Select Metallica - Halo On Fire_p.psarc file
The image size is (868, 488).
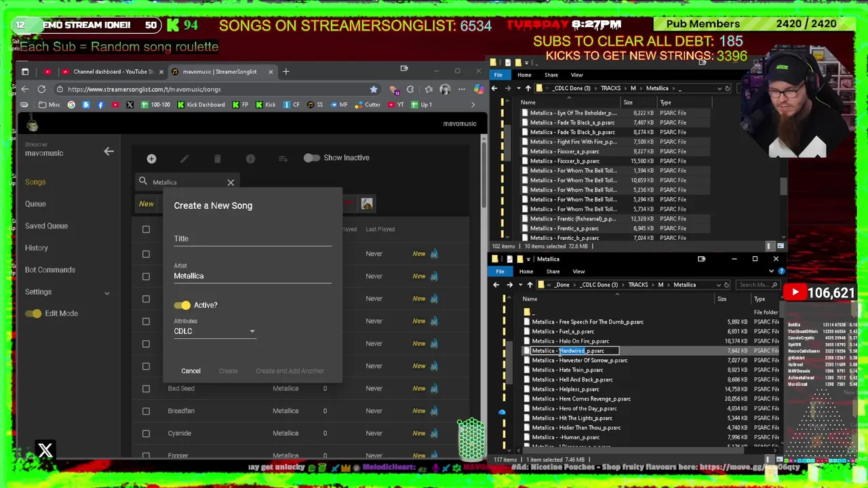coord(570,341)
